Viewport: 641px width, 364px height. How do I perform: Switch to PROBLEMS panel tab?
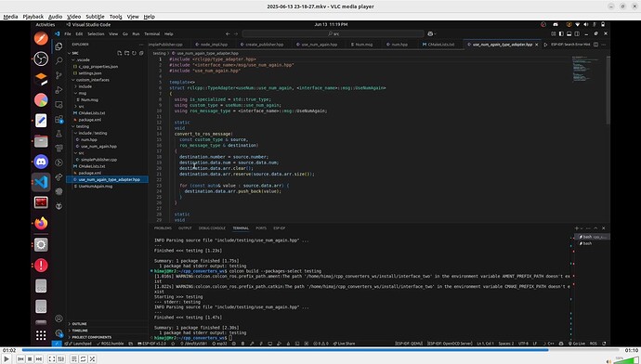[x=163, y=227]
